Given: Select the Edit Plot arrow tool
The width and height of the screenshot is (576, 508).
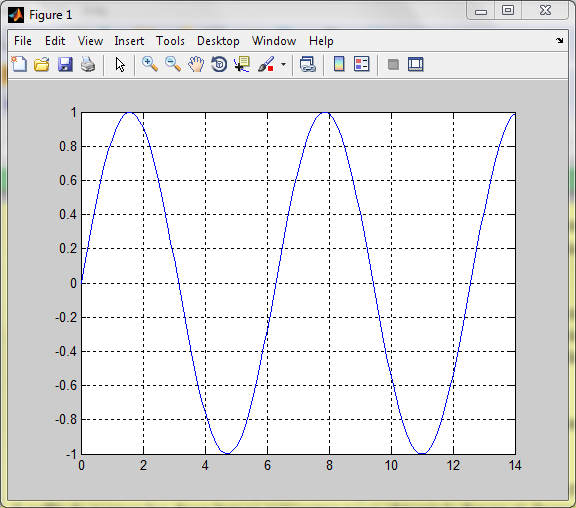Looking at the screenshot, I should coord(120,65).
